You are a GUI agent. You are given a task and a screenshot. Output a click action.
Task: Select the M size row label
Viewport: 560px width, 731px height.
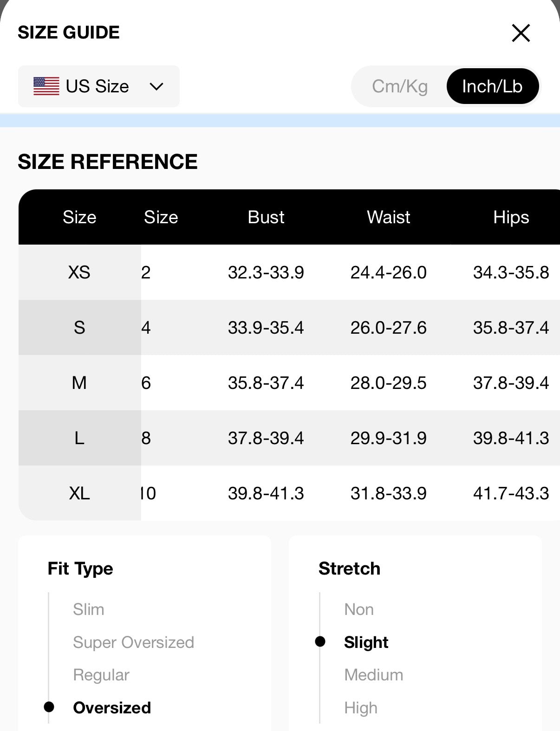pyautogui.click(x=79, y=383)
